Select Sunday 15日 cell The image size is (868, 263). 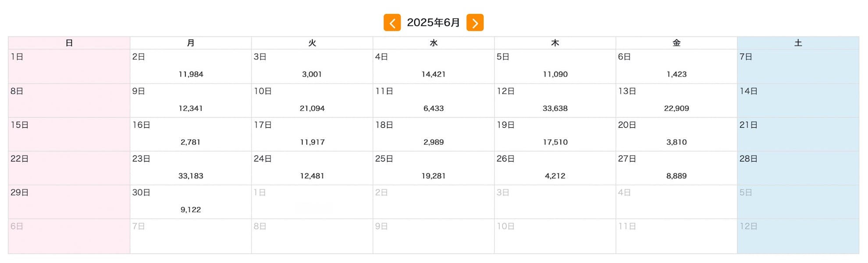69,134
